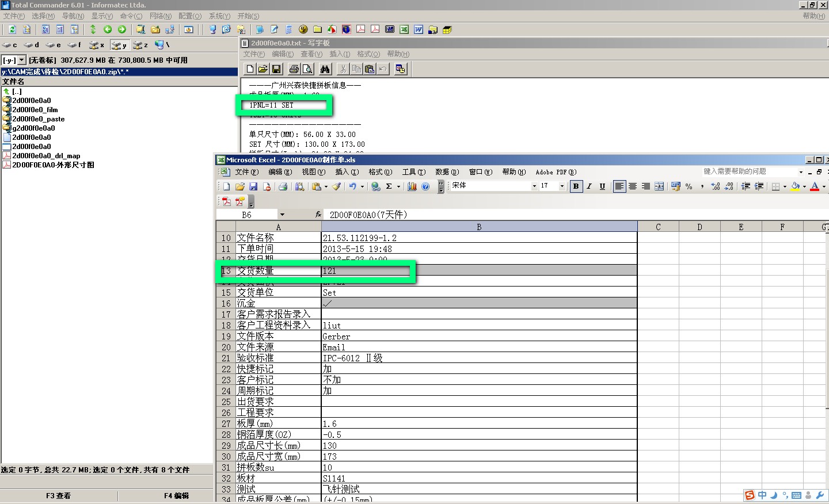Click Print icon in WordPad toolbar
Image resolution: width=829 pixels, height=504 pixels.
[294, 69]
